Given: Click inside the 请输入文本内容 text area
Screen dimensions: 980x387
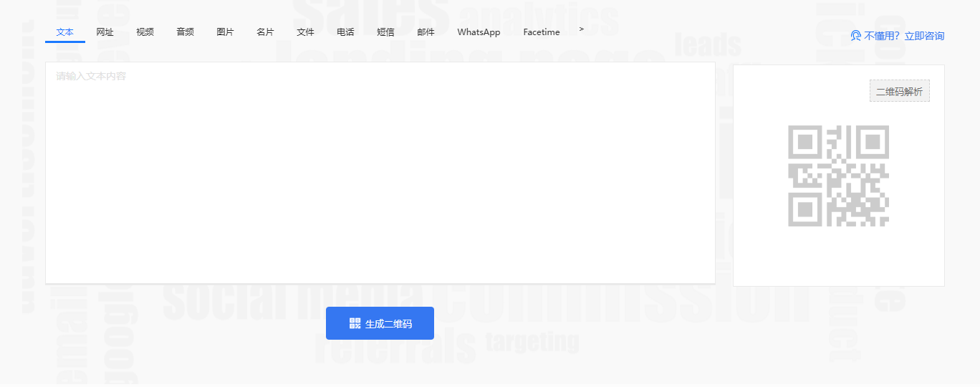Looking at the screenshot, I should click(x=380, y=172).
